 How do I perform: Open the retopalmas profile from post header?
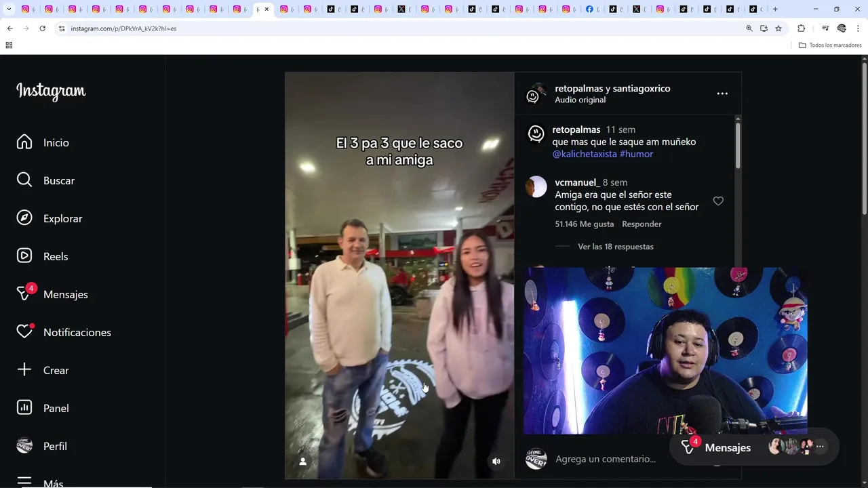point(578,88)
